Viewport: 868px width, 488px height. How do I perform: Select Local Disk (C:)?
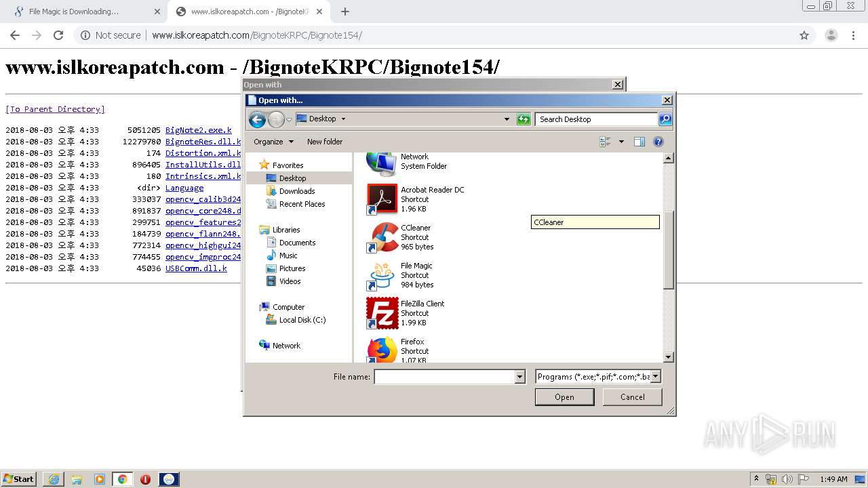tap(302, 320)
